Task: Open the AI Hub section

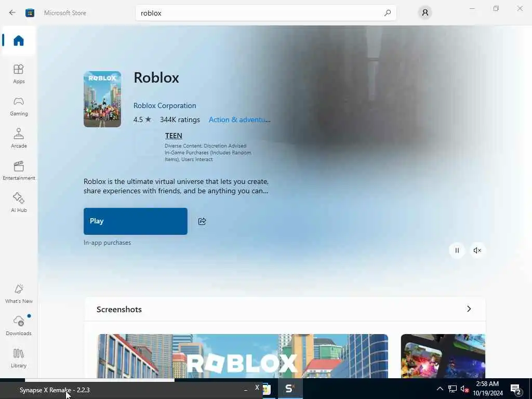Action: 19,203
